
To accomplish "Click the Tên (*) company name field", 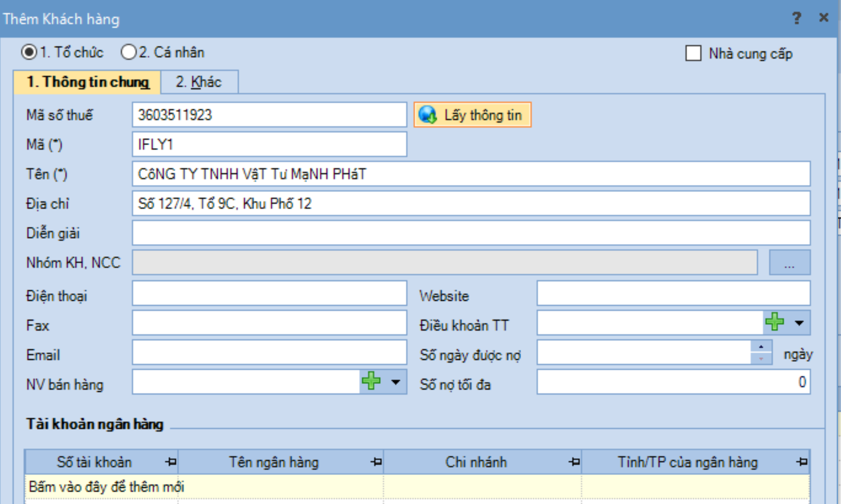I will (x=471, y=174).
